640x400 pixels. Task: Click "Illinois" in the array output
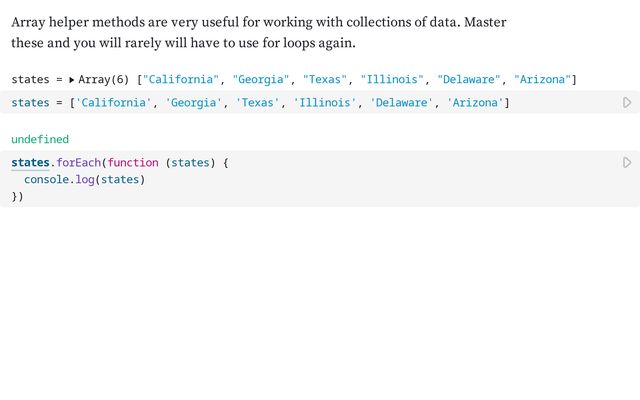(392, 79)
